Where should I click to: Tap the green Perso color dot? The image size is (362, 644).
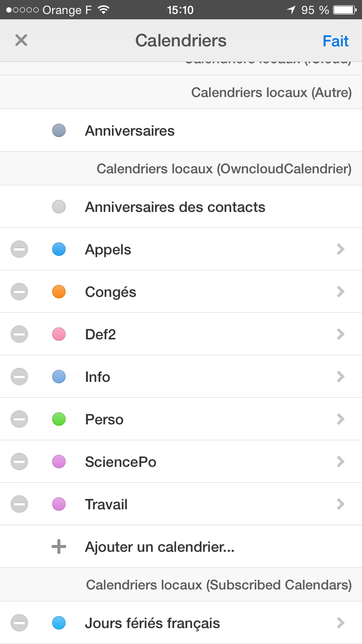(59, 420)
